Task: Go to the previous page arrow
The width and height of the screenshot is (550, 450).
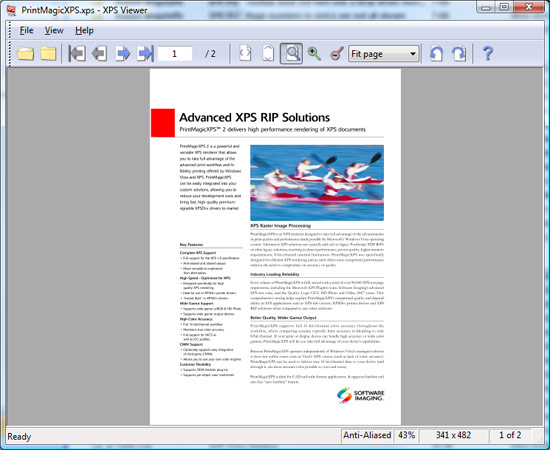Action: 100,54
